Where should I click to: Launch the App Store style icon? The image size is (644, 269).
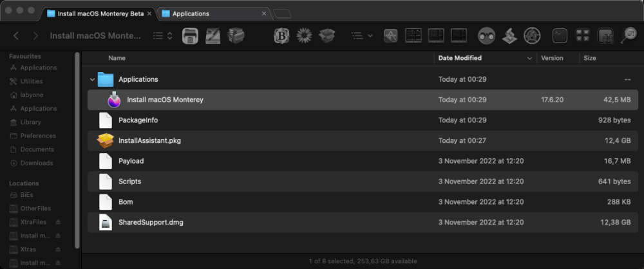(391, 36)
